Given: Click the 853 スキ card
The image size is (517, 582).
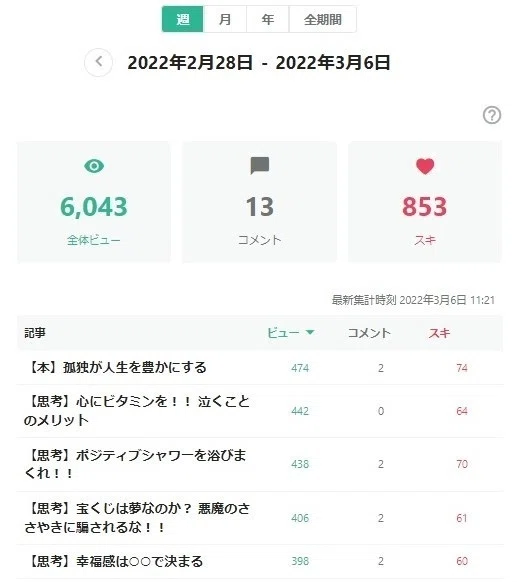Looking at the screenshot, I should coord(425,202).
